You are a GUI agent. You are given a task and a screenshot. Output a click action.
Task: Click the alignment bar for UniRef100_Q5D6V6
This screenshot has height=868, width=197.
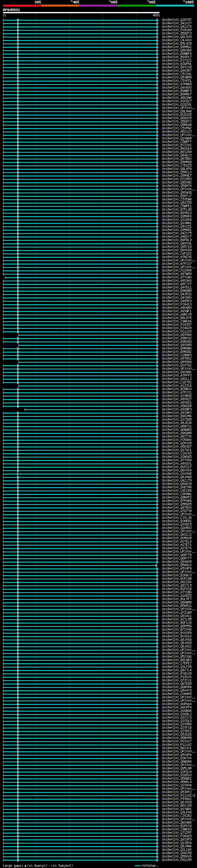point(81,857)
